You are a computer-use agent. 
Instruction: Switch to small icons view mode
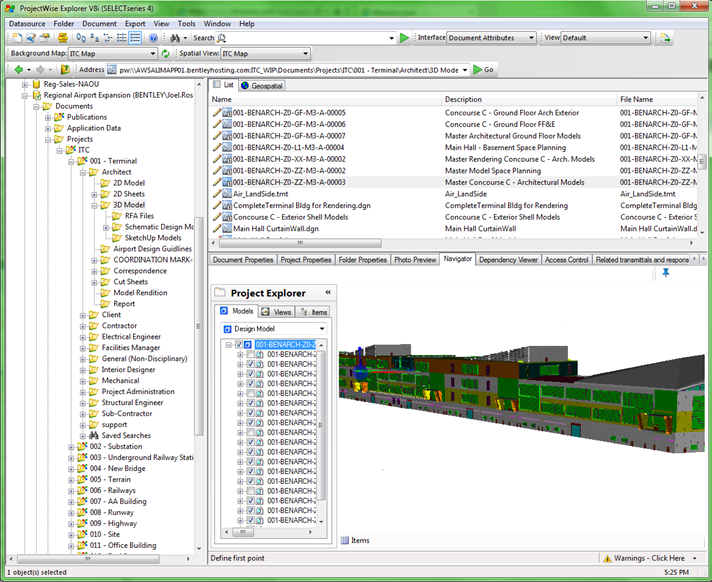(x=94, y=38)
